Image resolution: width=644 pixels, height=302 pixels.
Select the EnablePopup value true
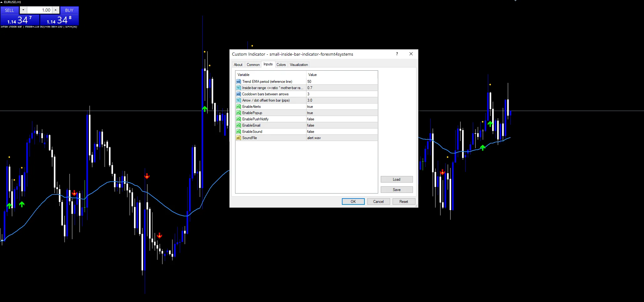342,113
